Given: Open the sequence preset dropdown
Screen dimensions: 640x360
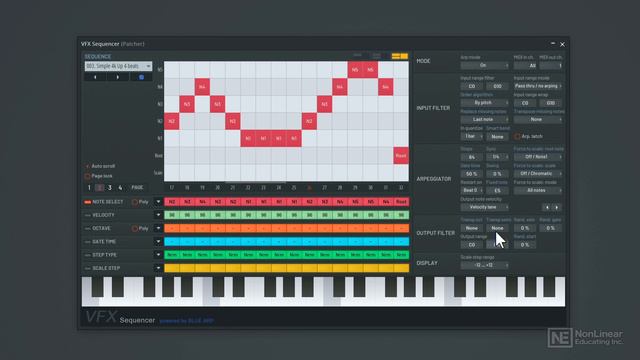Looking at the screenshot, I should tap(118, 66).
